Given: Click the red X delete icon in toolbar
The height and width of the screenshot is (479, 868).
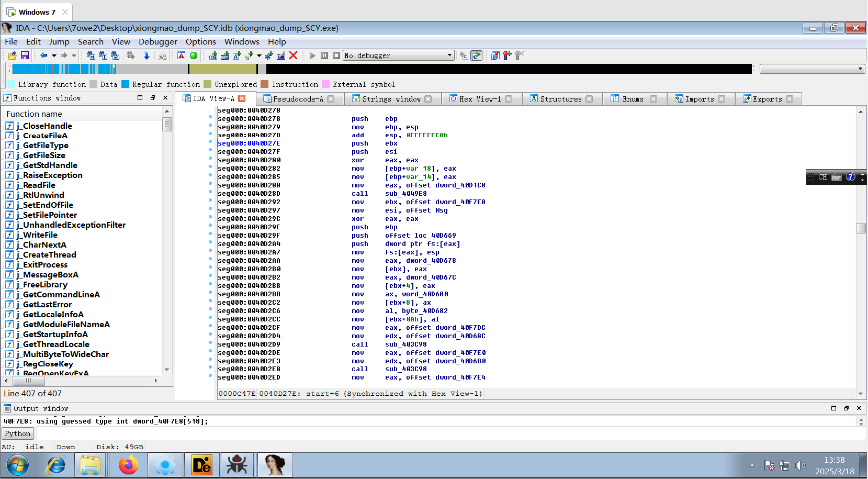Looking at the screenshot, I should point(294,55).
